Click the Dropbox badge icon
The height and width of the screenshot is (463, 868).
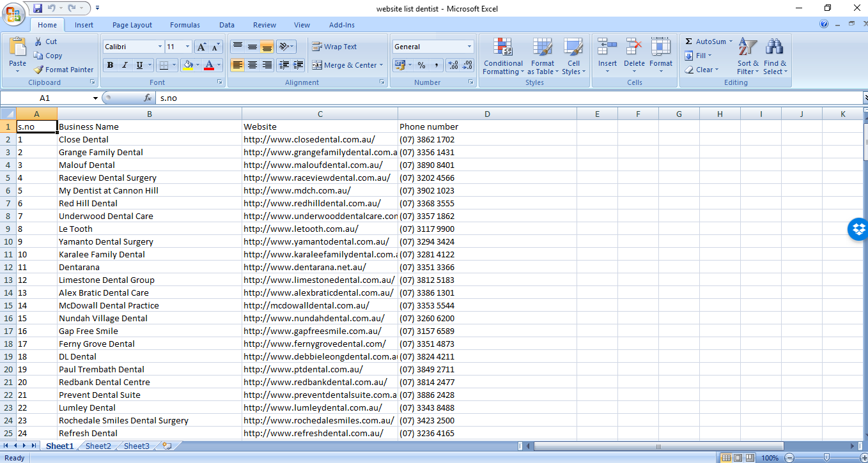point(857,229)
